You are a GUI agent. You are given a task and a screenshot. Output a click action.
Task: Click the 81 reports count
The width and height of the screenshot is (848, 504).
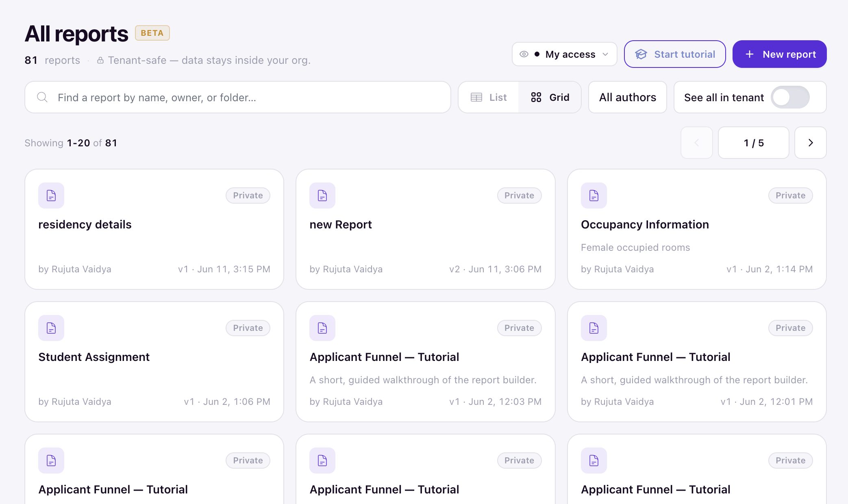pyautogui.click(x=52, y=60)
